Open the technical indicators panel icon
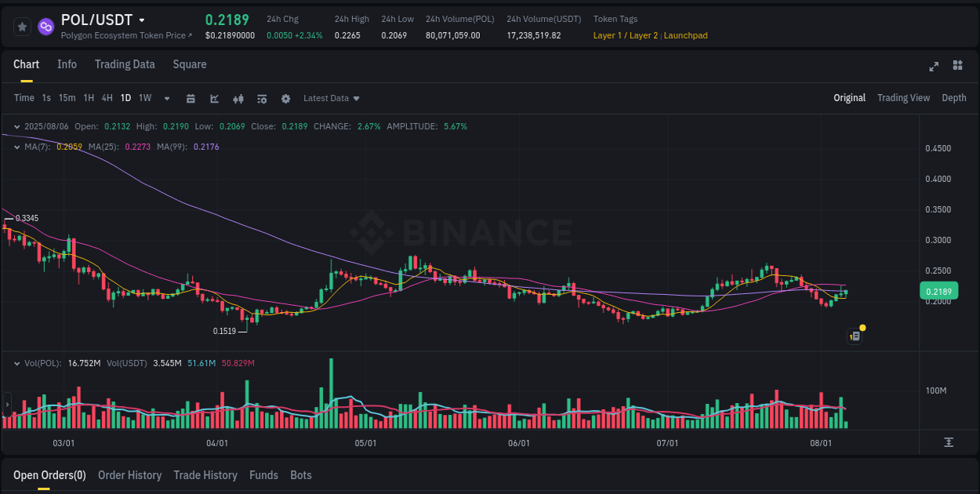The image size is (980, 494). pos(262,98)
